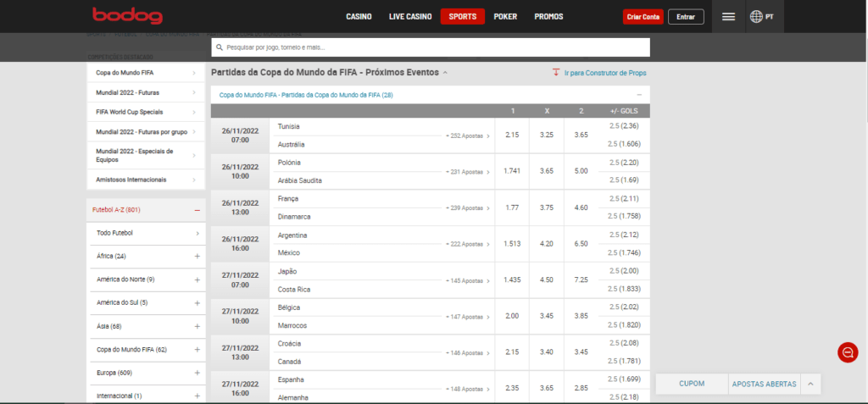The image size is (868, 404).
Task: Open Mundial 2022 - Especiais de Equipos
Action: click(x=146, y=155)
